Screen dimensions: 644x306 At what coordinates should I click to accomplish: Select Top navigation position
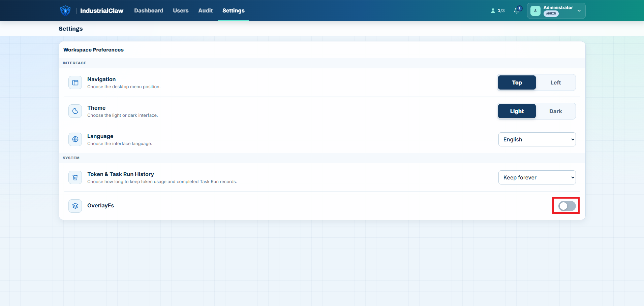(x=517, y=82)
